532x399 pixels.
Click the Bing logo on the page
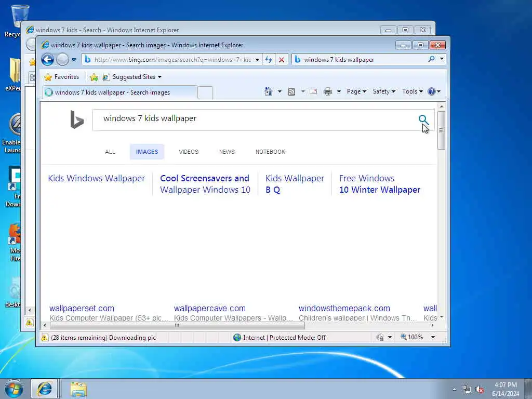tap(77, 119)
